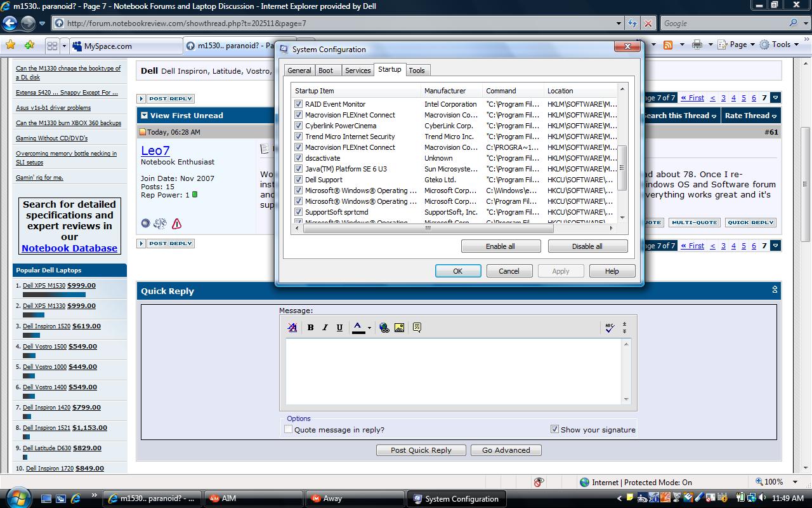Click the Bold formatting icon
The image size is (812, 508).
[x=310, y=328]
